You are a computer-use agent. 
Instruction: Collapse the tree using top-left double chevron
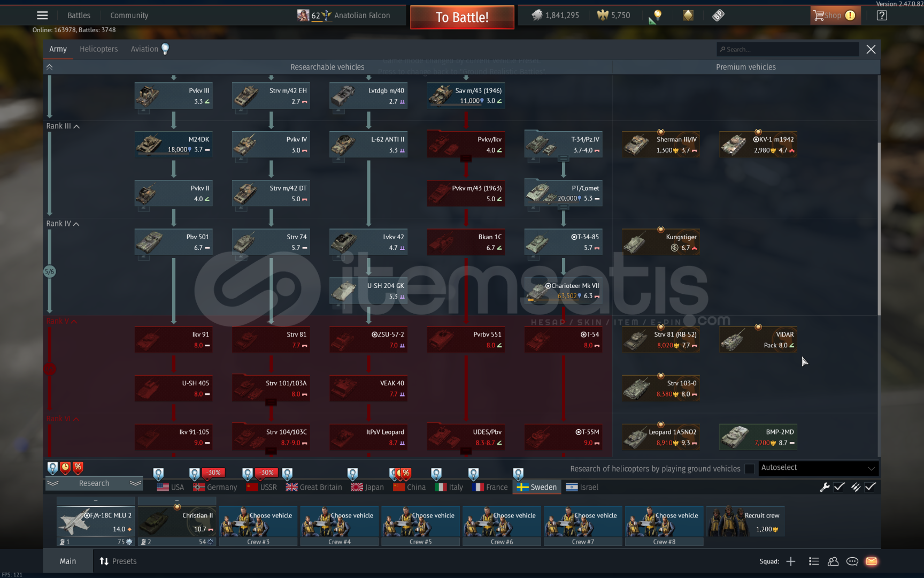point(49,67)
